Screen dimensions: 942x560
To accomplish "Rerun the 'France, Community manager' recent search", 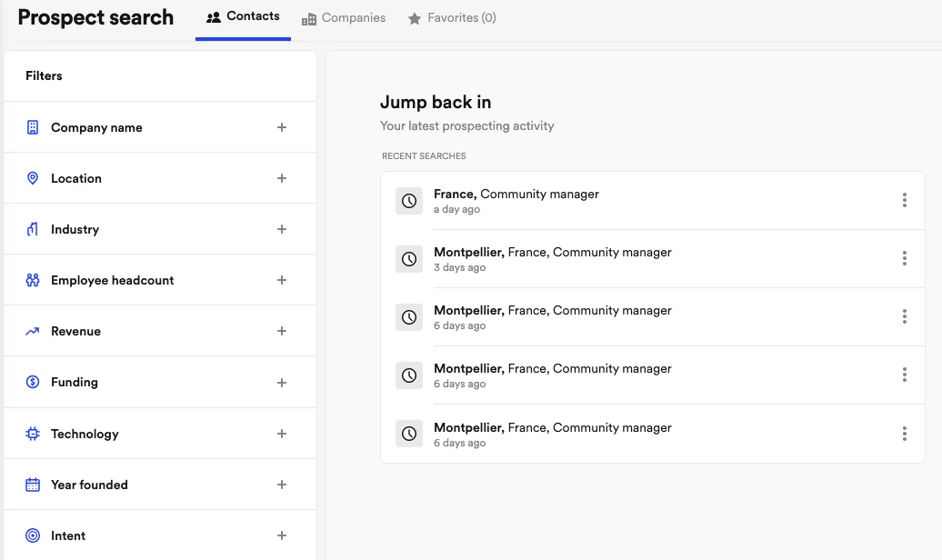I will pyautogui.click(x=653, y=201).
